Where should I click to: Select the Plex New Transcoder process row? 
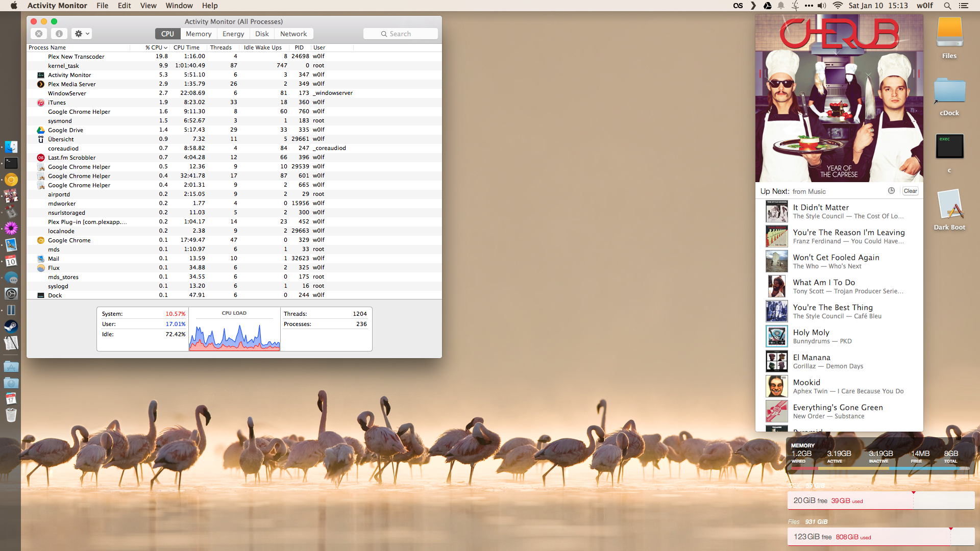click(234, 57)
